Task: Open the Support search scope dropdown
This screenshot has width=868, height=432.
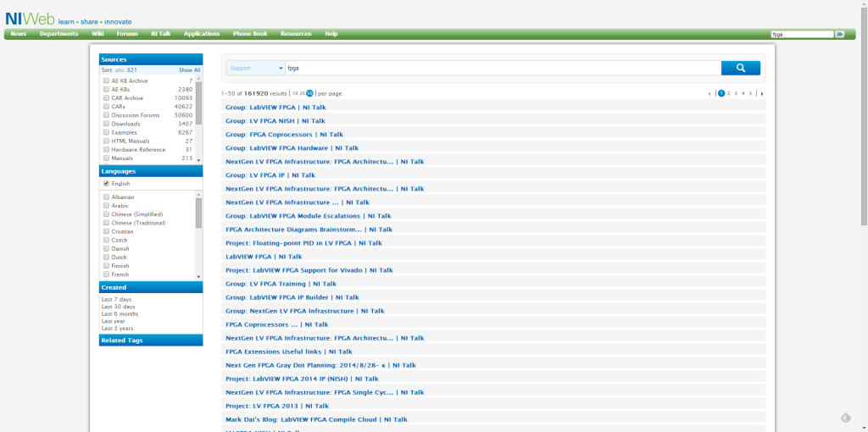Action: 255,68
